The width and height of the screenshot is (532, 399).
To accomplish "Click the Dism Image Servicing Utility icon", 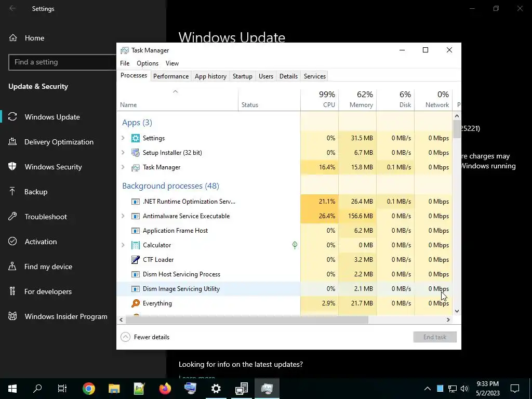I will tap(136, 289).
